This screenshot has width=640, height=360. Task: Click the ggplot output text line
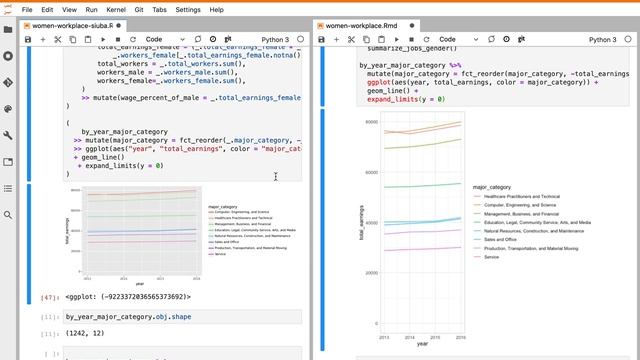pyautogui.click(x=128, y=297)
